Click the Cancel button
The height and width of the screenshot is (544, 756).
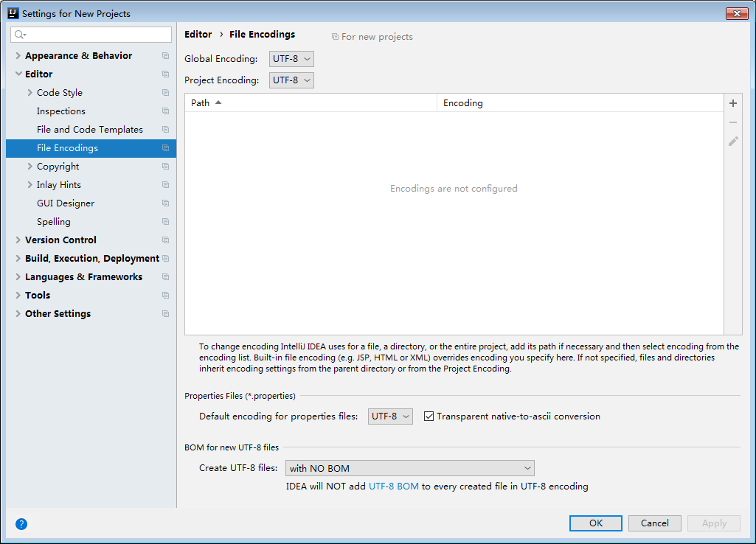click(655, 523)
